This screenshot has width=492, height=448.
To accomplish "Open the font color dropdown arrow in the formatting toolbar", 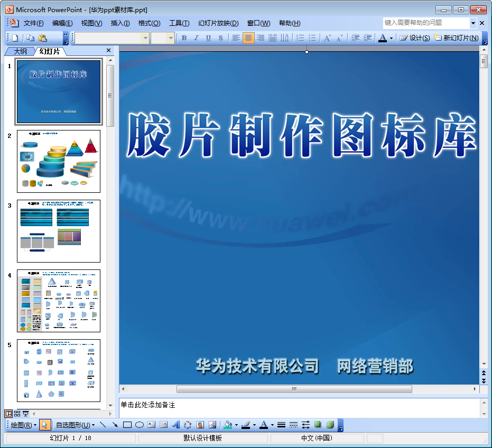I will (391, 38).
